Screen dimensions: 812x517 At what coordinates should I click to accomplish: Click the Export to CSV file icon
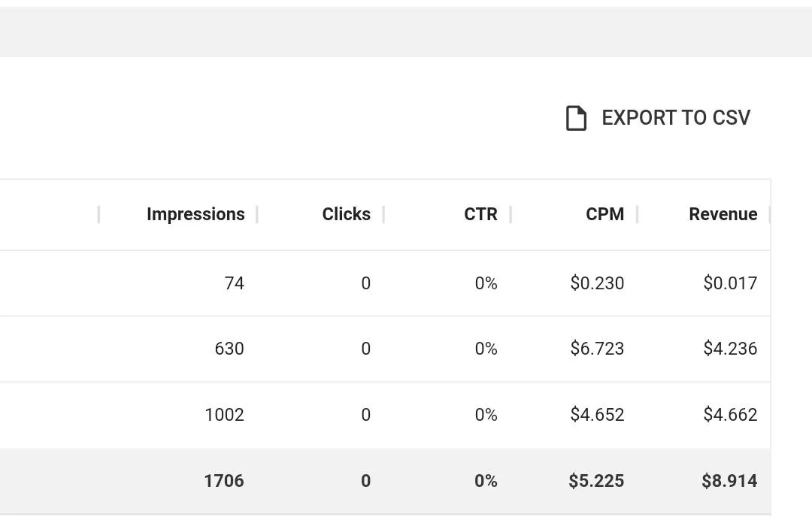pyautogui.click(x=576, y=118)
